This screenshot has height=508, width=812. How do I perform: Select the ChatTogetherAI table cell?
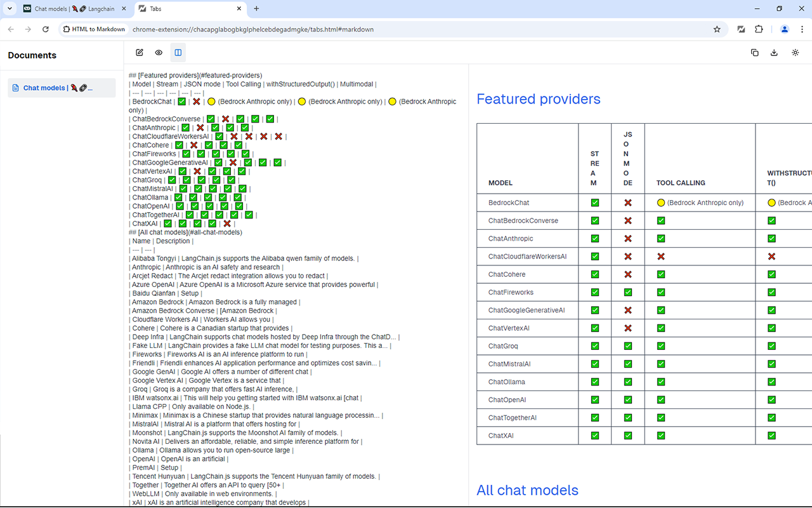point(528,418)
